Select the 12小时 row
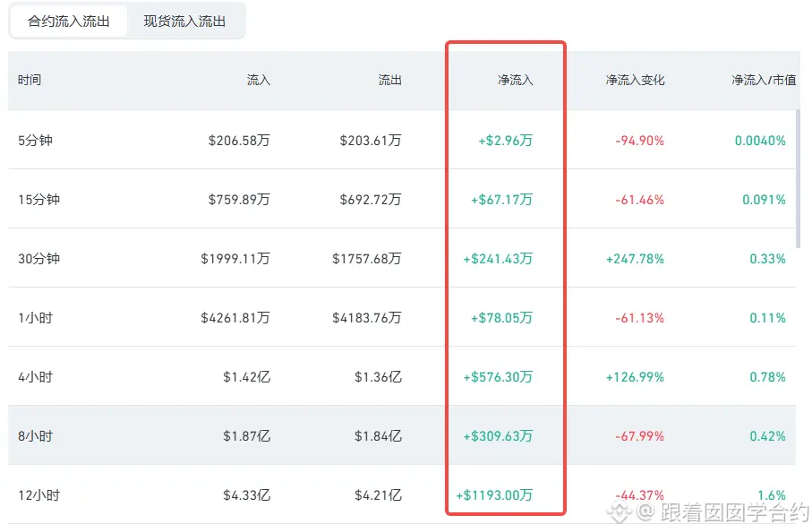This screenshot has height=524, width=812. click(x=401, y=494)
